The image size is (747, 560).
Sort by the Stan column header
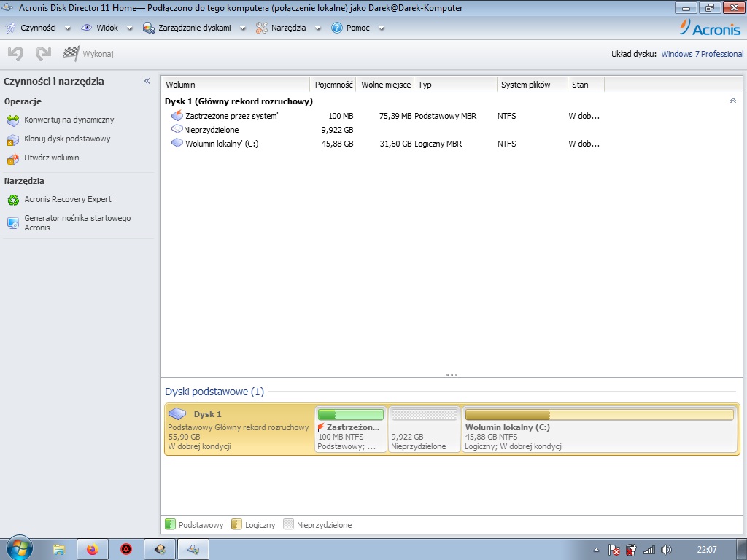click(586, 85)
